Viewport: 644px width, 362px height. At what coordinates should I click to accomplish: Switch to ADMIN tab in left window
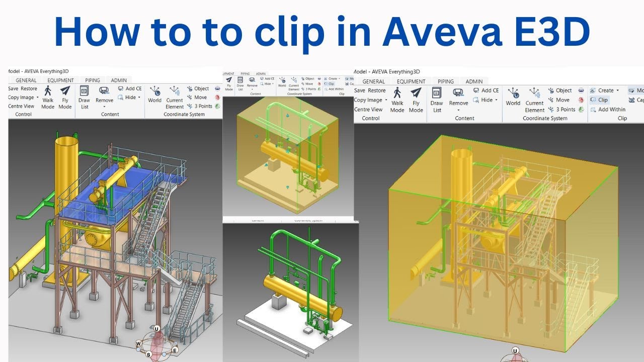(119, 80)
